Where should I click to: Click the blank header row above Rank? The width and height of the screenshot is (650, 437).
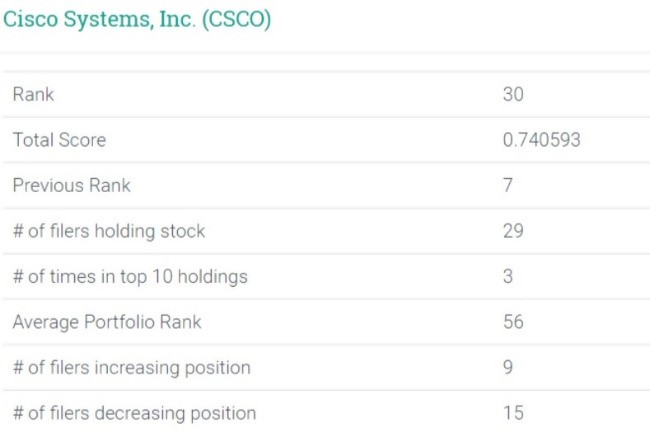325,61
